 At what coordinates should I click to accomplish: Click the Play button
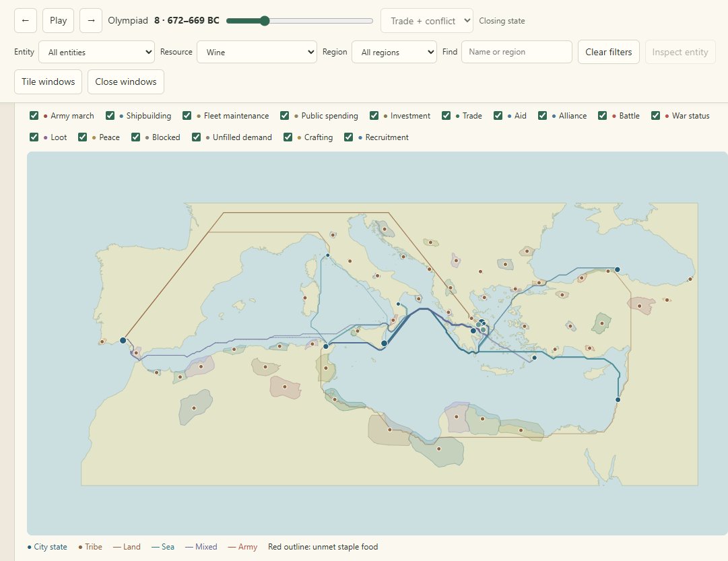[x=58, y=20]
